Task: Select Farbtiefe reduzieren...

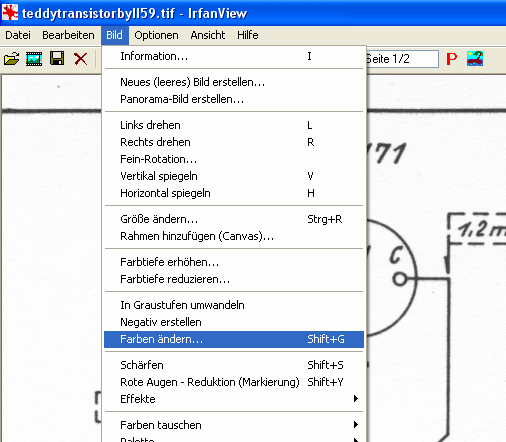Action: [234, 279]
